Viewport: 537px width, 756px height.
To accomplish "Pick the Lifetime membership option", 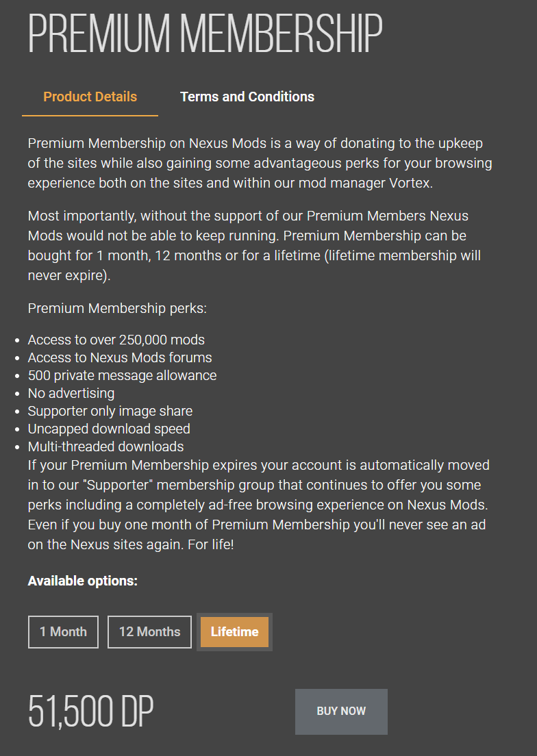I will (235, 631).
